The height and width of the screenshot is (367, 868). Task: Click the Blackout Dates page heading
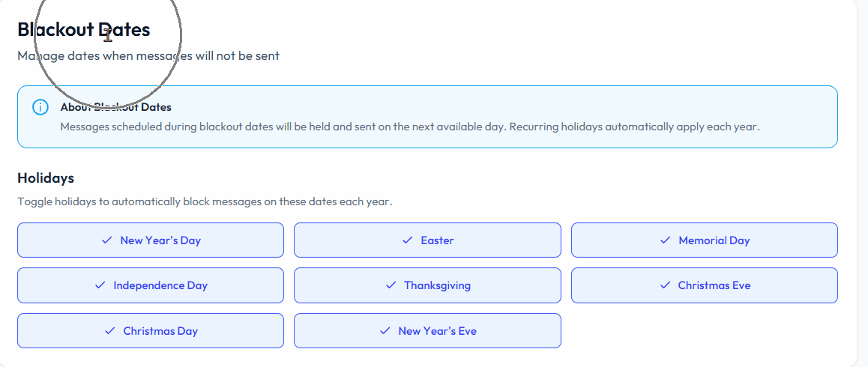84,30
